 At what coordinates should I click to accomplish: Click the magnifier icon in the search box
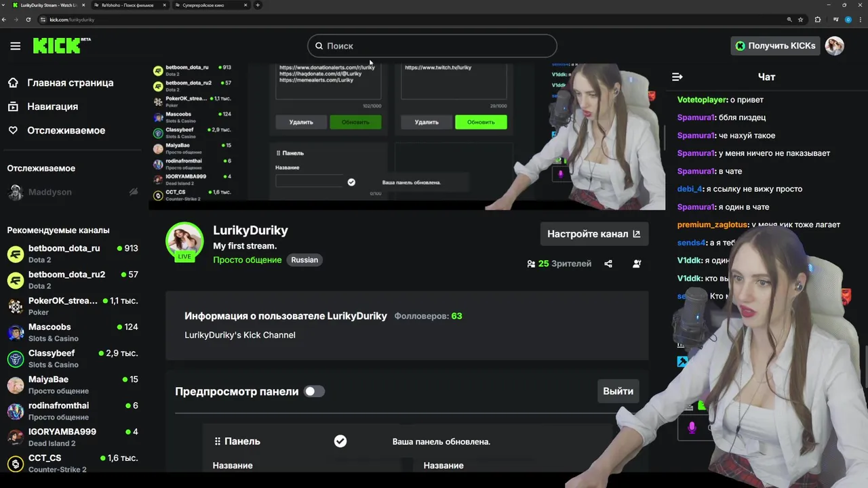319,46
